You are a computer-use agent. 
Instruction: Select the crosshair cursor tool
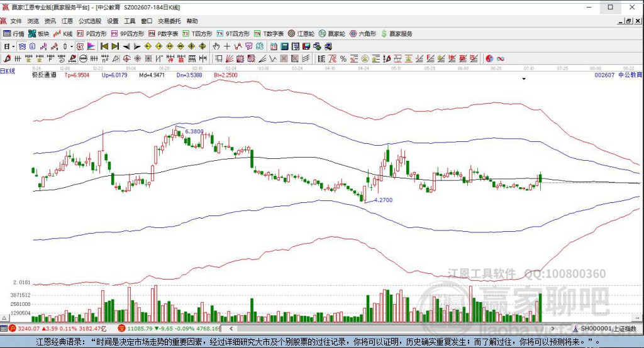tap(226, 46)
